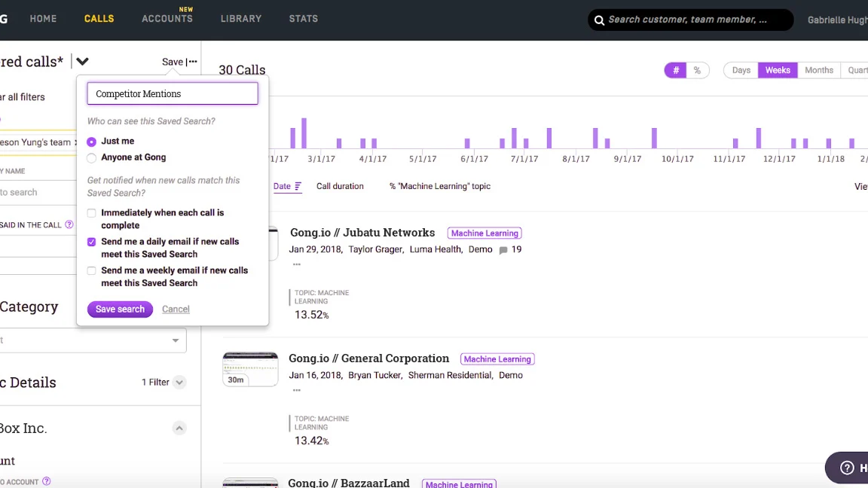Expand the saved calls title dropdown chevron

click(x=82, y=62)
